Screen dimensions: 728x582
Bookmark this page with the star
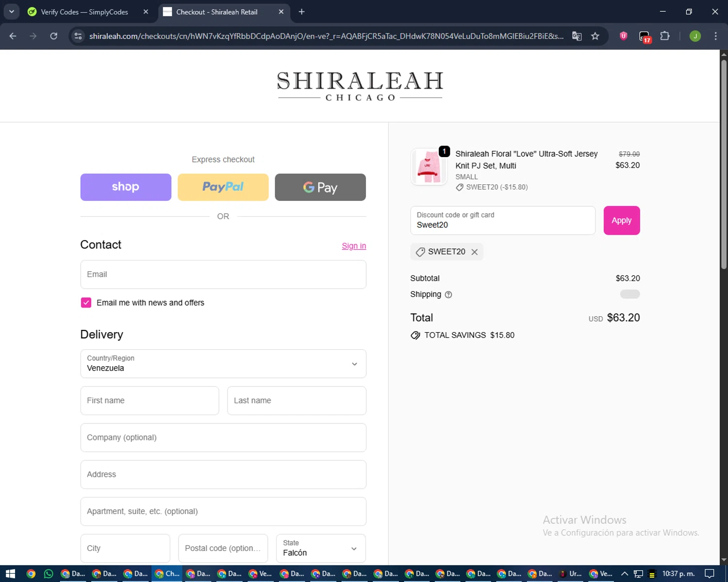tap(595, 36)
